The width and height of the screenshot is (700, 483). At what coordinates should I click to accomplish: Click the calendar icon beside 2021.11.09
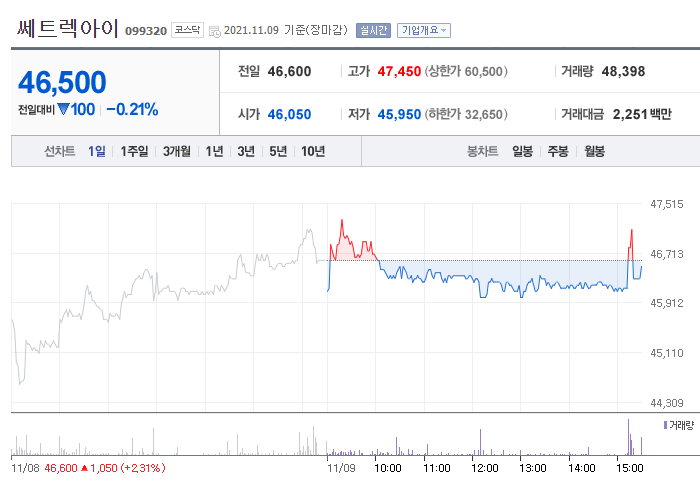coord(215,31)
